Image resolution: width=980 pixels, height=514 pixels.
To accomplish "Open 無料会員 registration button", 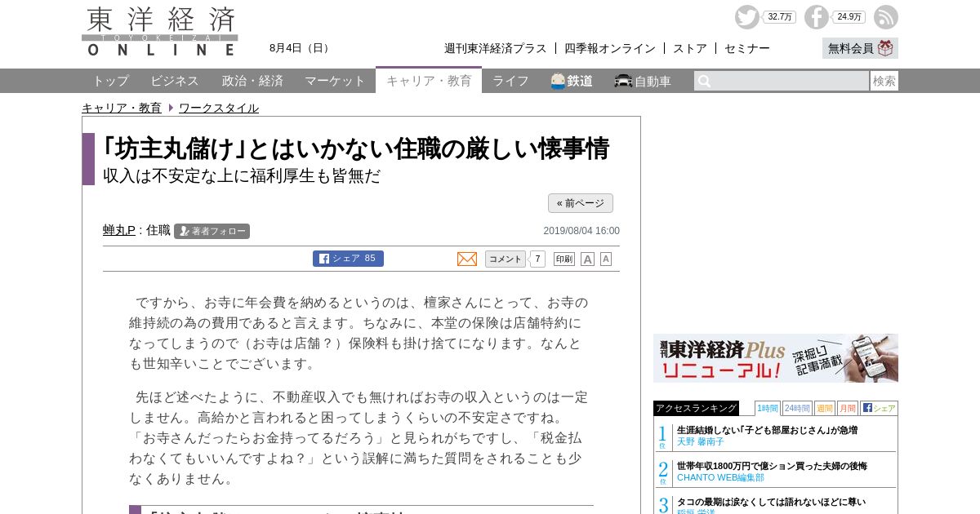I will (860, 48).
